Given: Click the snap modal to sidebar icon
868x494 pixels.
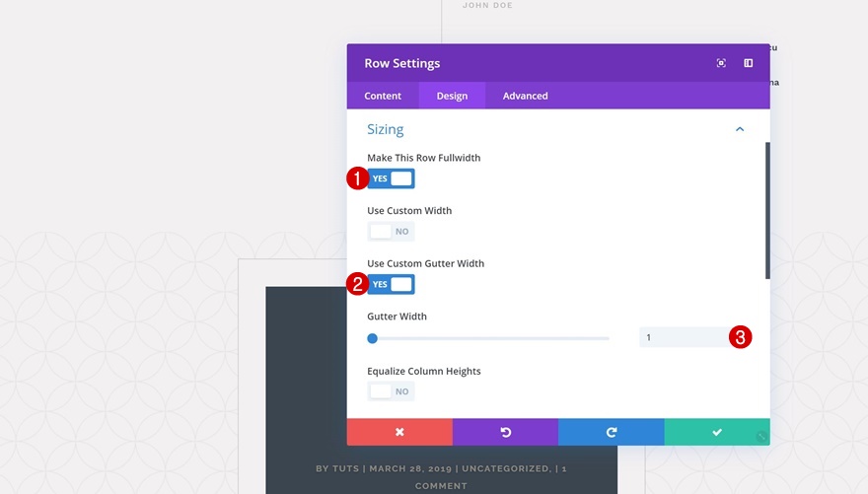Looking at the screenshot, I should point(748,63).
